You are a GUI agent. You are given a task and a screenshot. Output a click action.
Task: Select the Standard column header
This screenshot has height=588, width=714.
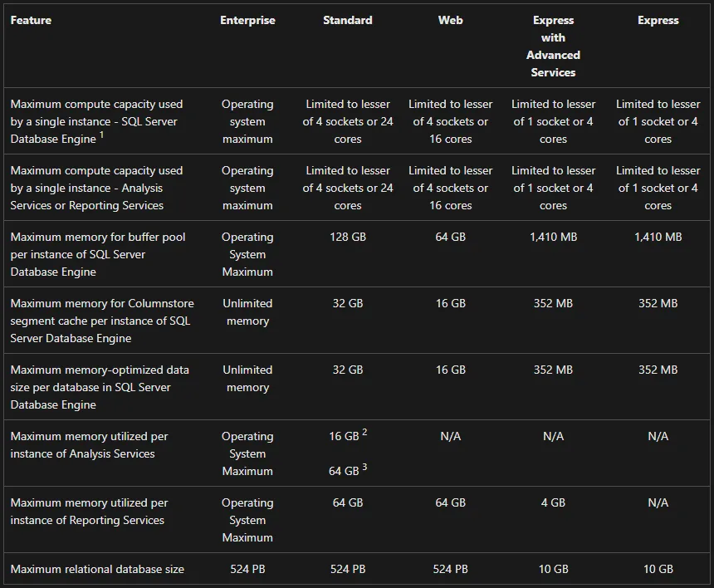(x=347, y=21)
